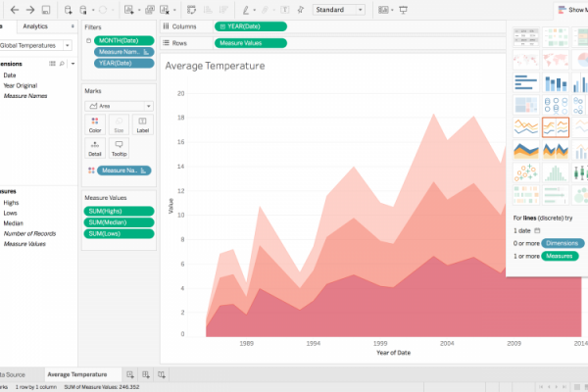588x392 pixels.
Task: Open the Tooltip marks button
Action: click(119, 148)
